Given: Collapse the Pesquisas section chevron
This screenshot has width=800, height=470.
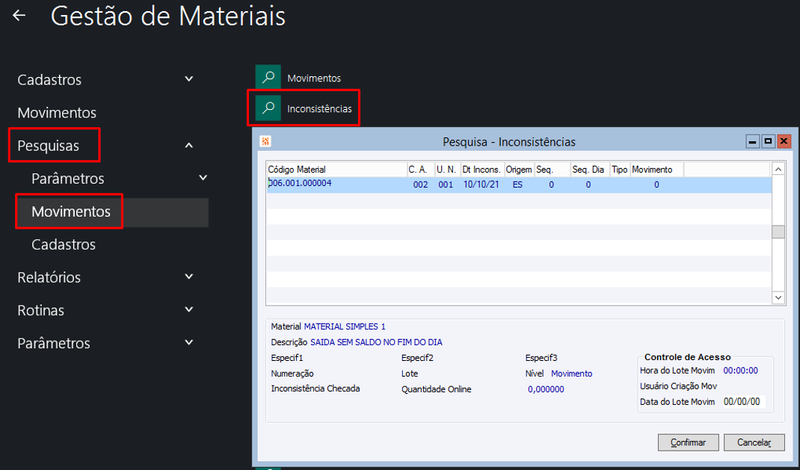Looking at the screenshot, I should click(x=189, y=145).
